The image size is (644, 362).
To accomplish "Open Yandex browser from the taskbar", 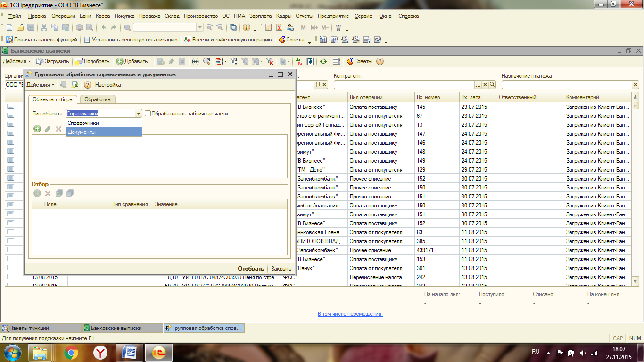I will point(100,353).
